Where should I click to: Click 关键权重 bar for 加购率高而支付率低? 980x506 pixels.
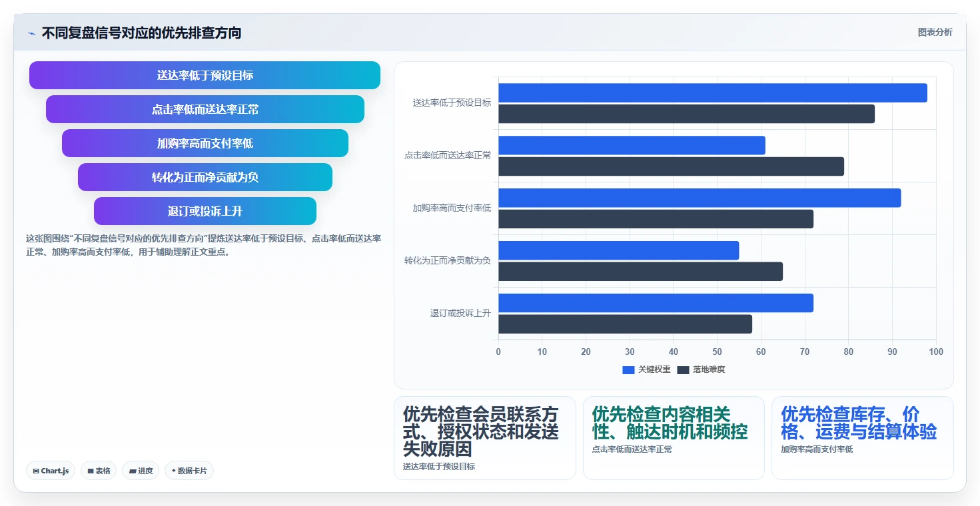[700, 198]
